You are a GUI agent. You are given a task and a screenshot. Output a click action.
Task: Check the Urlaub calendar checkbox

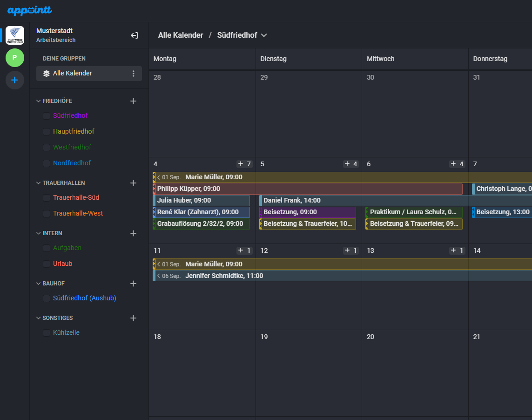click(47, 264)
